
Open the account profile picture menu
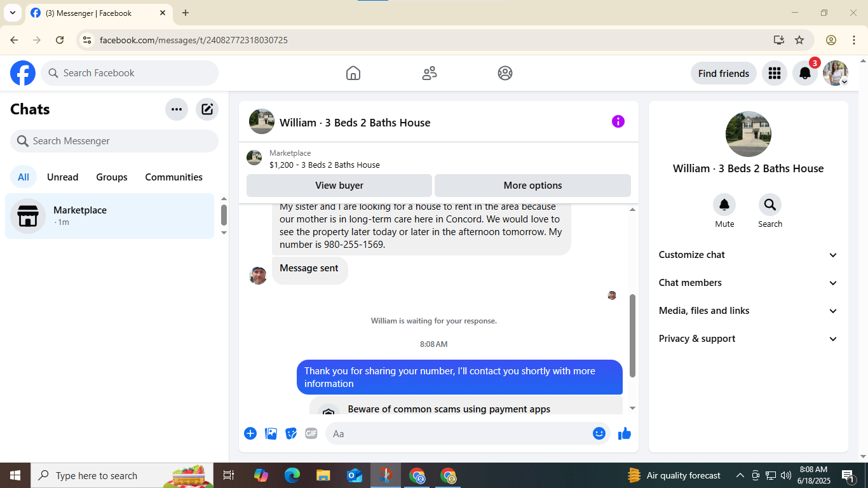[835, 73]
